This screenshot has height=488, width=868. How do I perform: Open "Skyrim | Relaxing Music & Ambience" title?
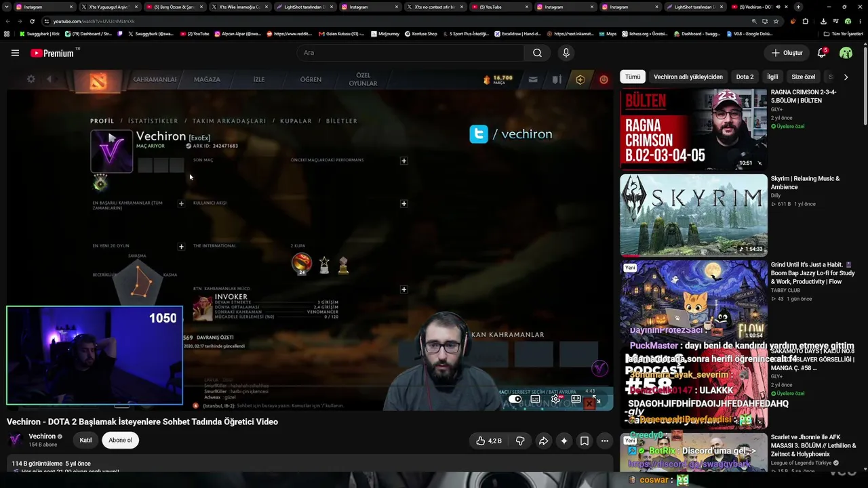click(x=806, y=182)
